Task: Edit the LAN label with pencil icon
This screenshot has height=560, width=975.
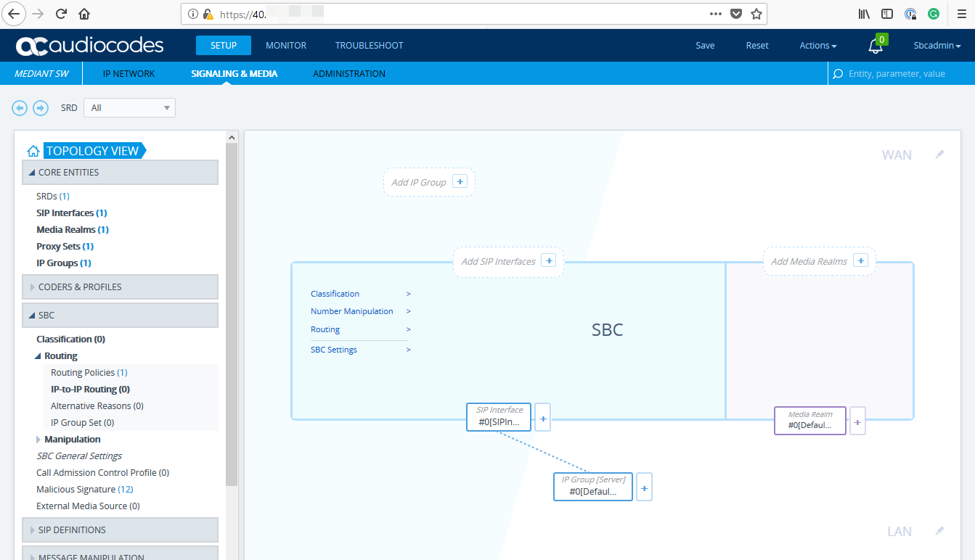Action: (x=939, y=531)
